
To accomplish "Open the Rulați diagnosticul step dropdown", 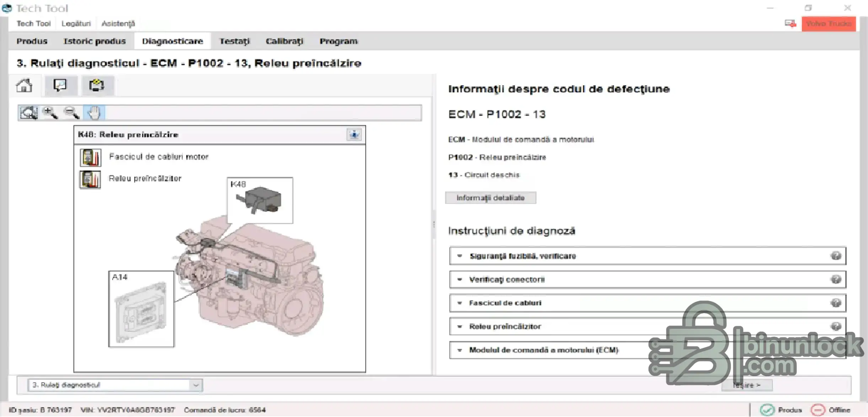I will point(115,385).
